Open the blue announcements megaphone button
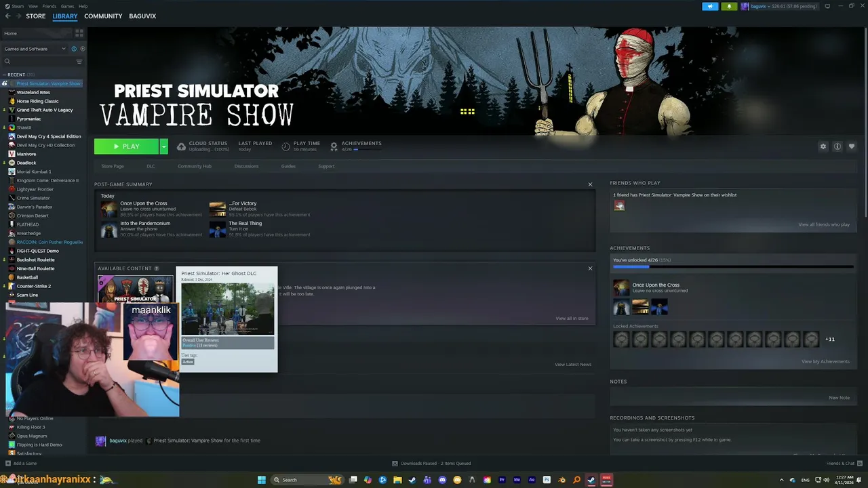Screen dimensions: 868x488 point(710,6)
